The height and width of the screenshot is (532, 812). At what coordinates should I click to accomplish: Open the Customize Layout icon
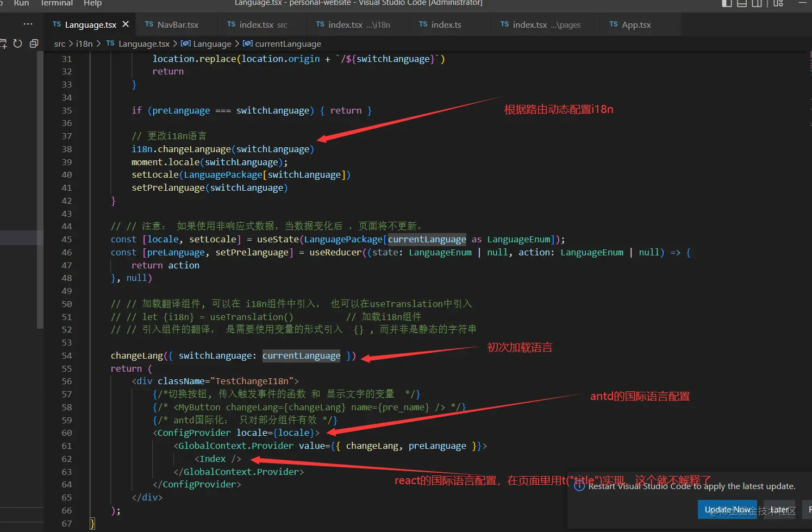click(778, 3)
